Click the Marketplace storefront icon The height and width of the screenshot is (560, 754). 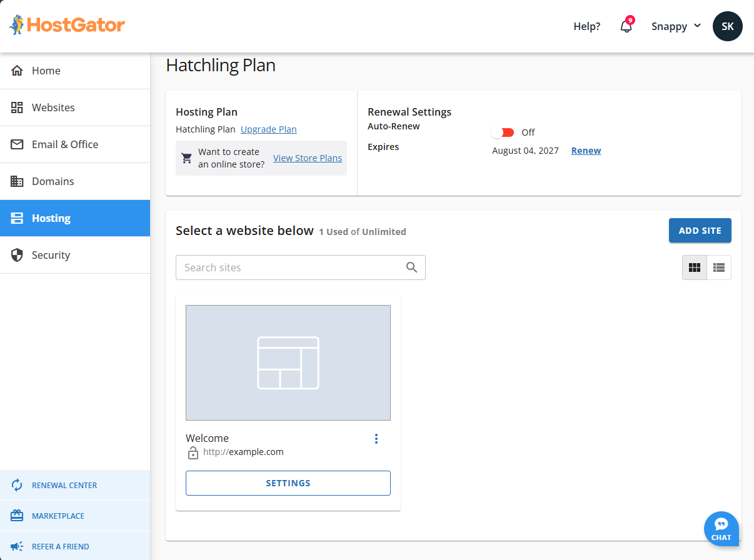point(17,516)
